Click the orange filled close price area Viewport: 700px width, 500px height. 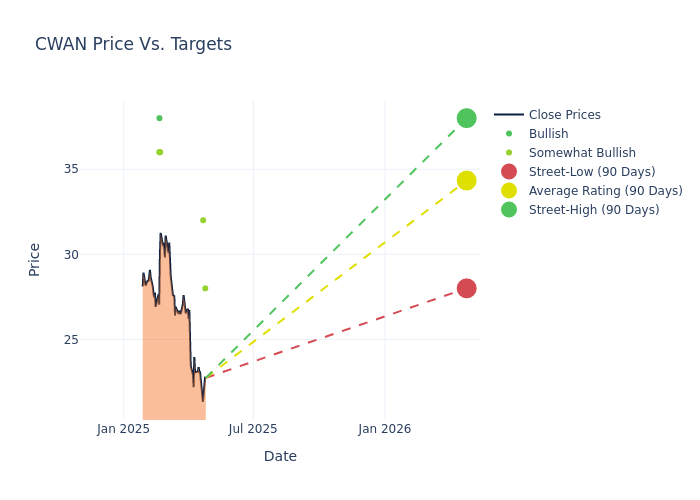click(x=170, y=370)
